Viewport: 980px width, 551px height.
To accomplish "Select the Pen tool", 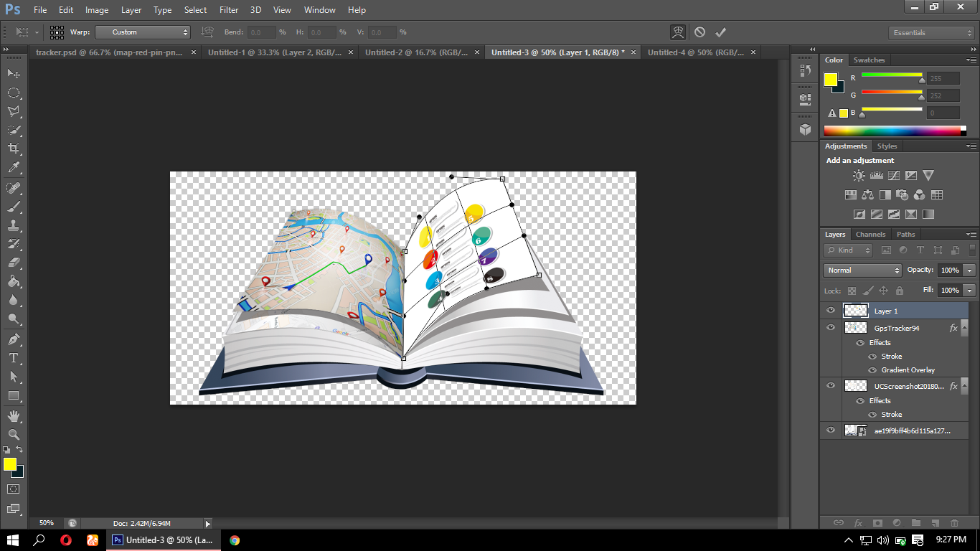I will 14,339.
